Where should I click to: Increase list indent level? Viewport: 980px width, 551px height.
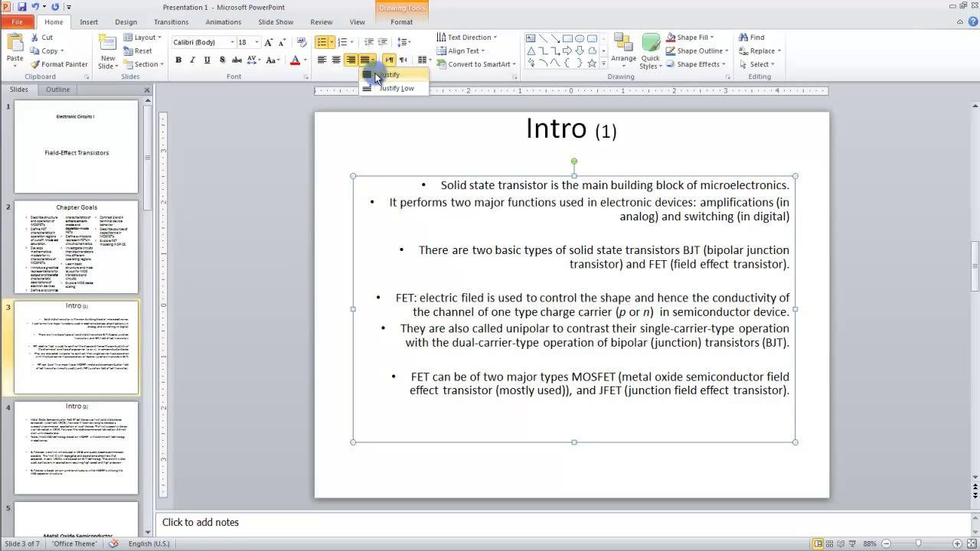[384, 42]
